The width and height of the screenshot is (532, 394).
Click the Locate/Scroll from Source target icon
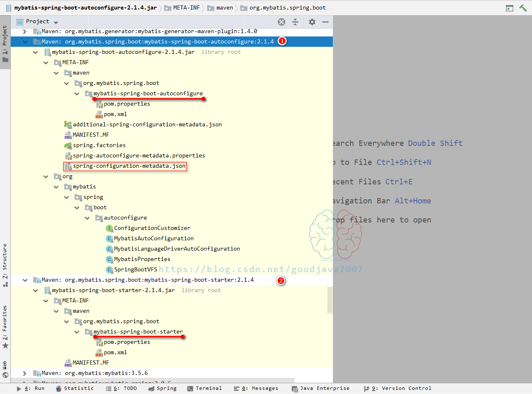point(282,22)
